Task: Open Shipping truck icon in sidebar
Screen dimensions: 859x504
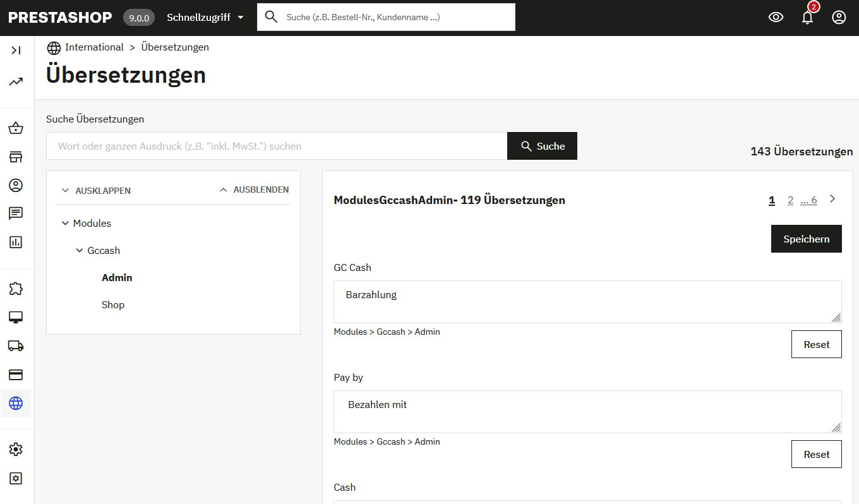Action: [x=16, y=345]
